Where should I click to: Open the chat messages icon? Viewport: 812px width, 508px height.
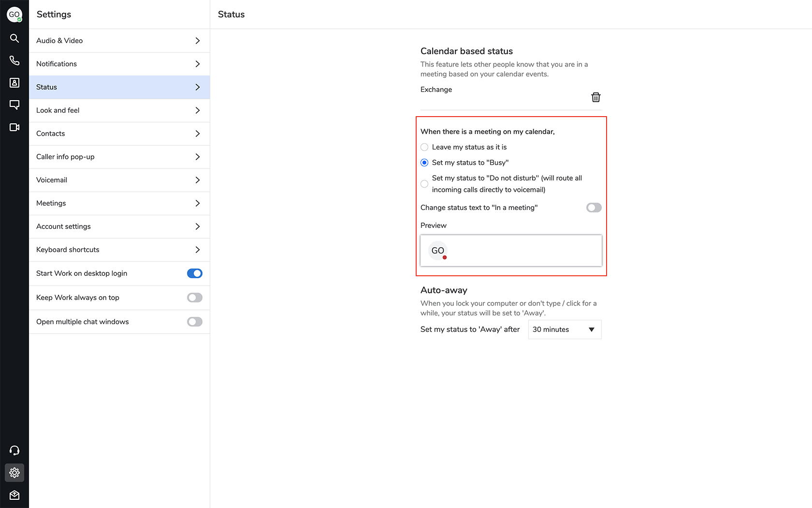[14, 105]
